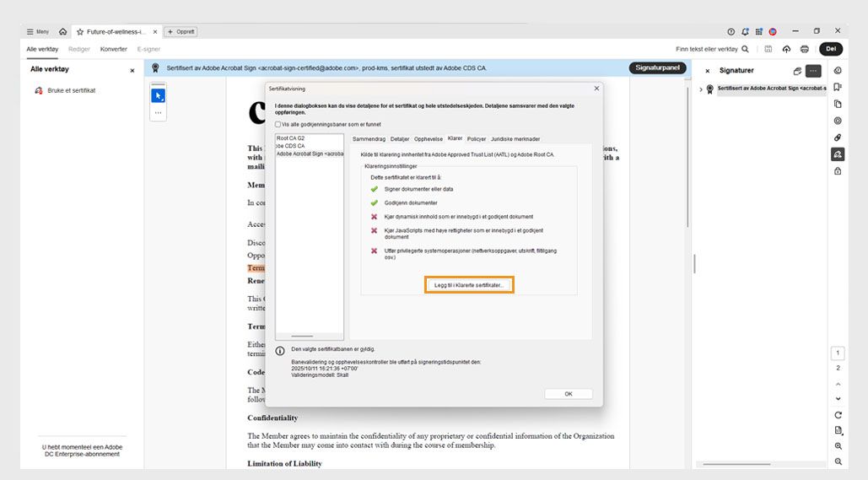Open the security lock icon in right rail
This screenshot has width=868, height=480.
coord(838,171)
